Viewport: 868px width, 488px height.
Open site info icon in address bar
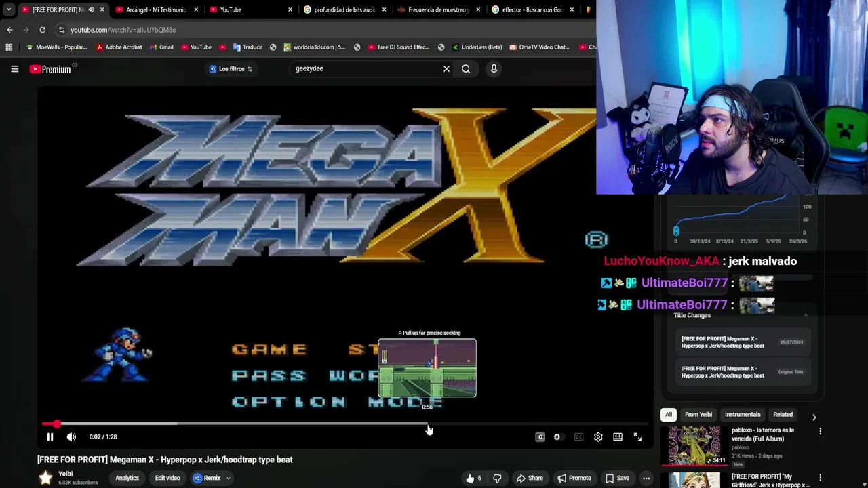[x=62, y=30]
